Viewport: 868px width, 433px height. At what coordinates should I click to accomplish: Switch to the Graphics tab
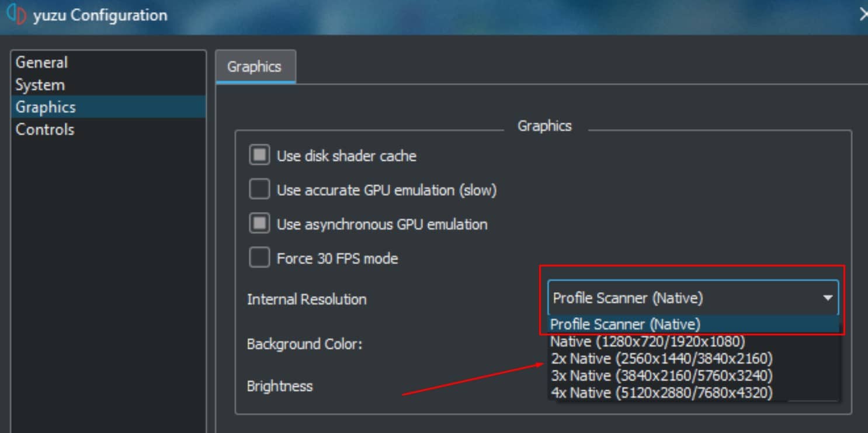pos(255,67)
